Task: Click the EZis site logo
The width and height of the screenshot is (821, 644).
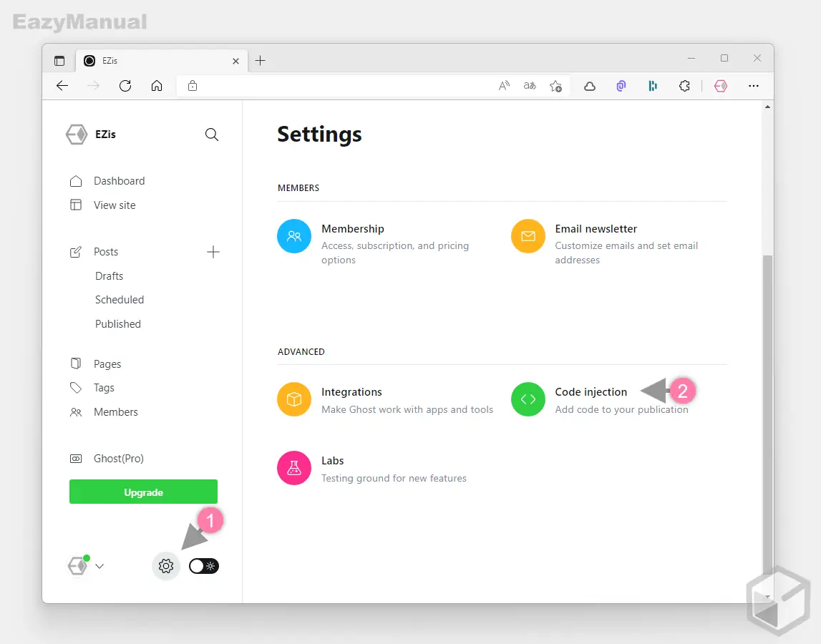Action: tap(77, 134)
